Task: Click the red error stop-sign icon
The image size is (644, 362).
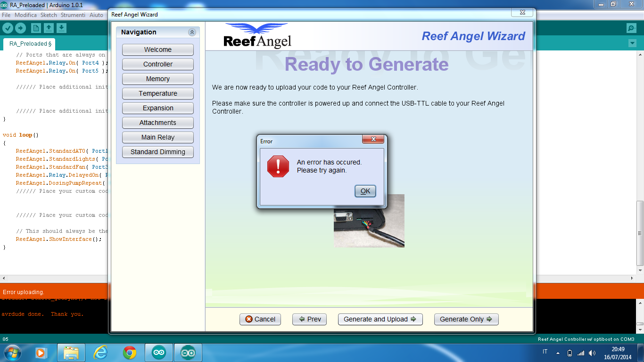Action: click(x=278, y=166)
